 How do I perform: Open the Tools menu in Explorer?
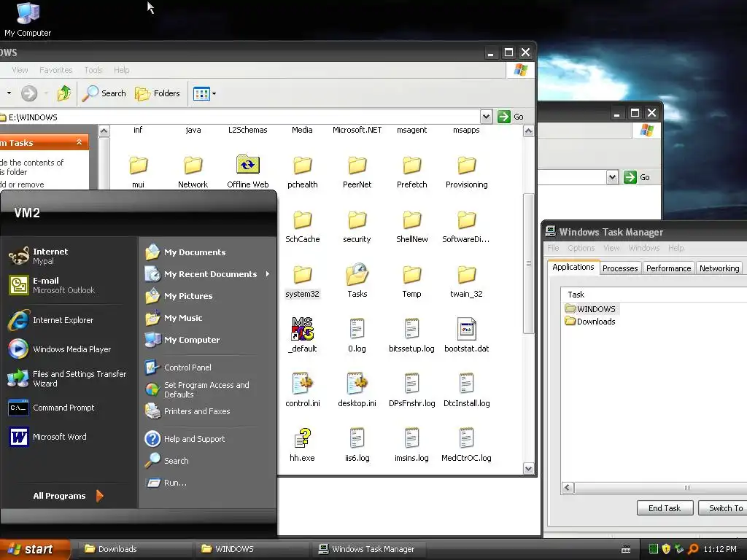click(x=93, y=70)
